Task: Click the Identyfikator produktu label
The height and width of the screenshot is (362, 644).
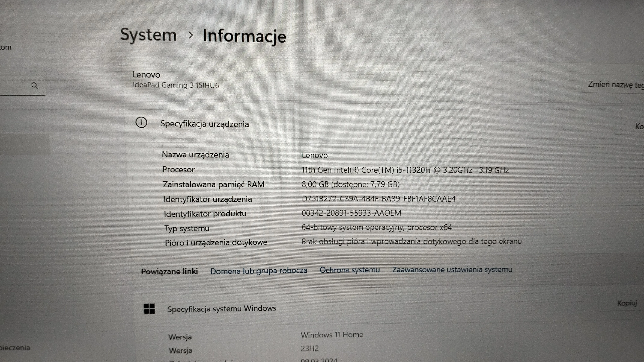Action: (x=205, y=214)
